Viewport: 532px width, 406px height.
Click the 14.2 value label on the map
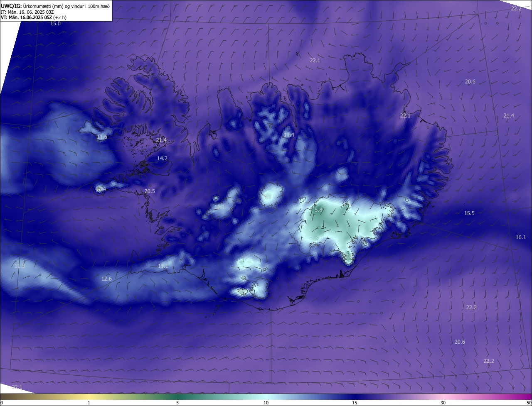click(162, 159)
